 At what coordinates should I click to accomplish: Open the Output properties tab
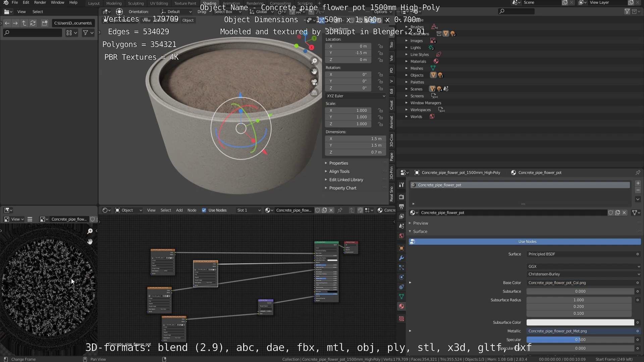click(401, 206)
